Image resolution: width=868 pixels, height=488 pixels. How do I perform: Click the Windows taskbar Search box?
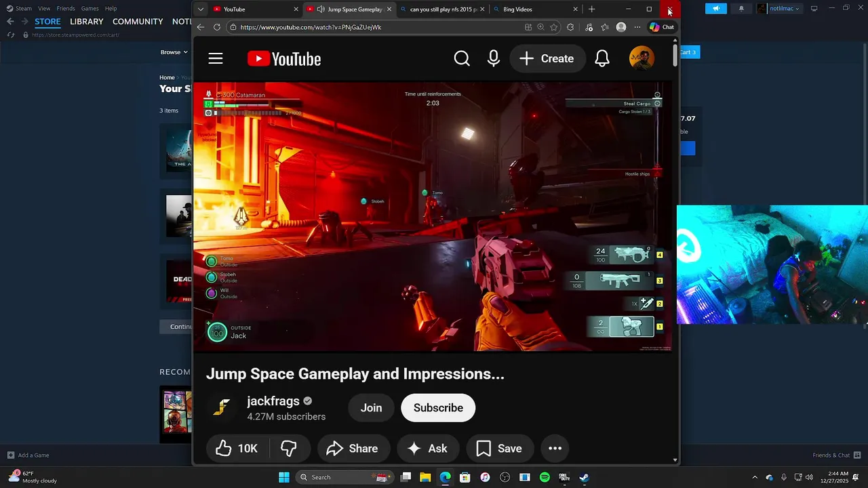[x=345, y=477]
